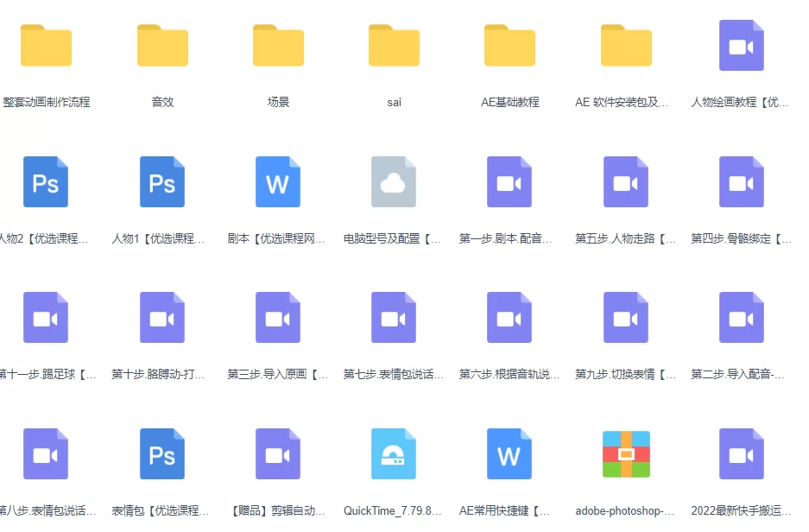Open the QuickTime_7.79 installer file
This screenshot has height=532, width=809.
coord(394,454)
